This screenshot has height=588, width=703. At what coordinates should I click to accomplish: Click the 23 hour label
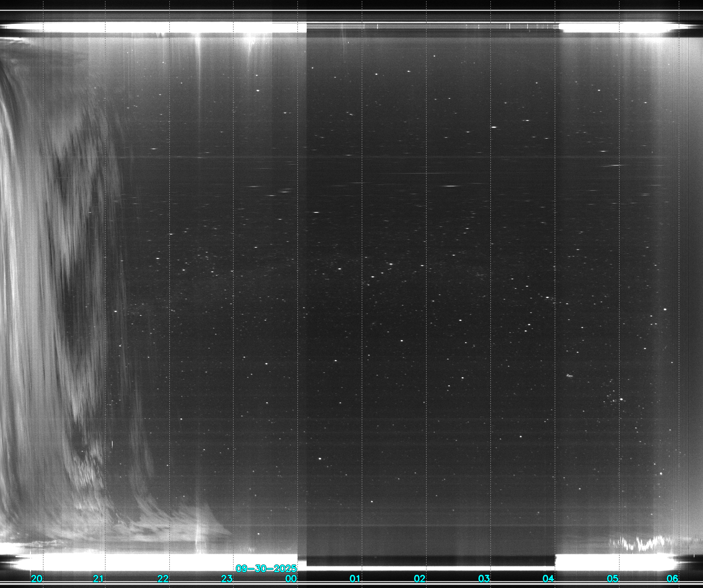(x=227, y=579)
